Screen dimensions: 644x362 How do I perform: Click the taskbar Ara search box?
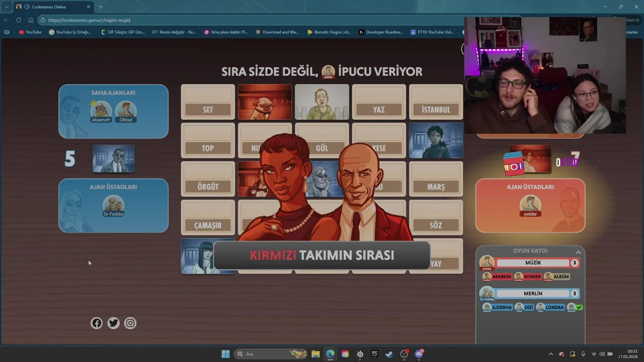click(x=271, y=354)
